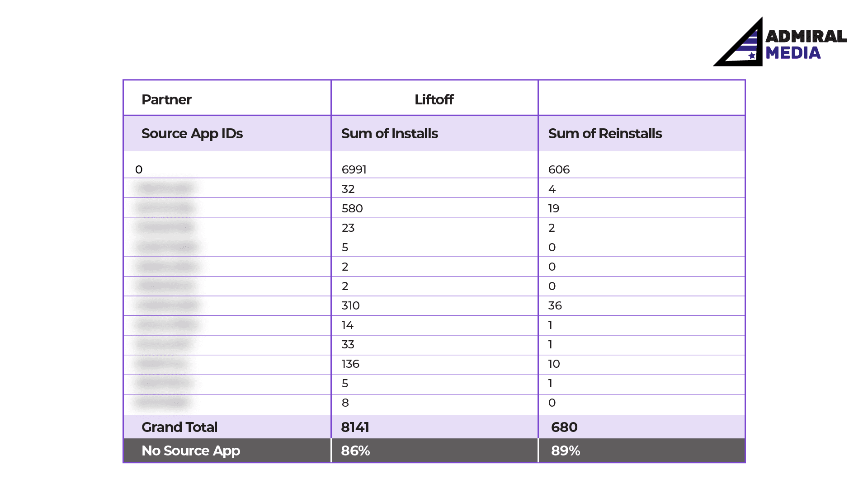Select the reinstalls value 36

[555, 305]
